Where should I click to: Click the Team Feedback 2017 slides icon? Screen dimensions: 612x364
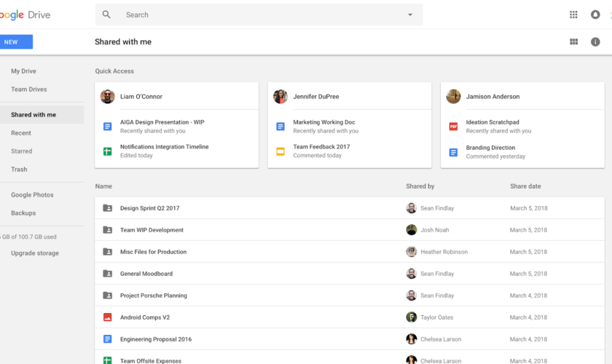point(280,151)
